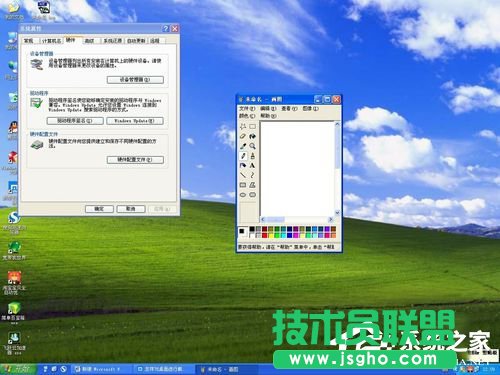500x375 pixels.
Task: Click the Device Manager icon in System Properties
Action: tap(37, 64)
